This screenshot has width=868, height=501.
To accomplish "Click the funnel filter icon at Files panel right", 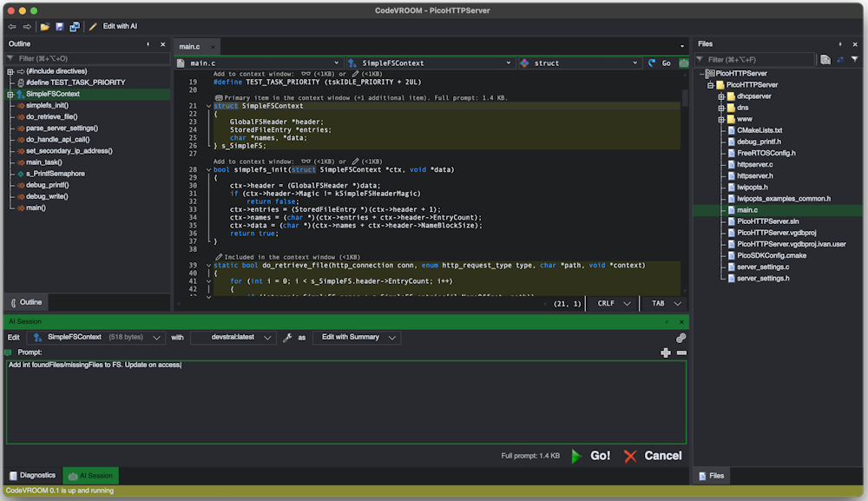I will point(855,59).
